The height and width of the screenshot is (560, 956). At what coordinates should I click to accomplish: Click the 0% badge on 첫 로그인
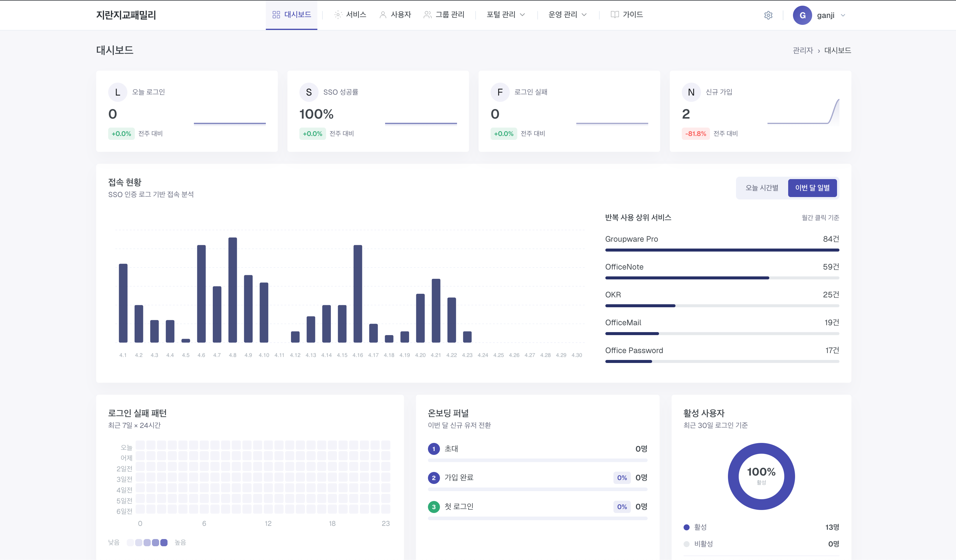click(622, 507)
